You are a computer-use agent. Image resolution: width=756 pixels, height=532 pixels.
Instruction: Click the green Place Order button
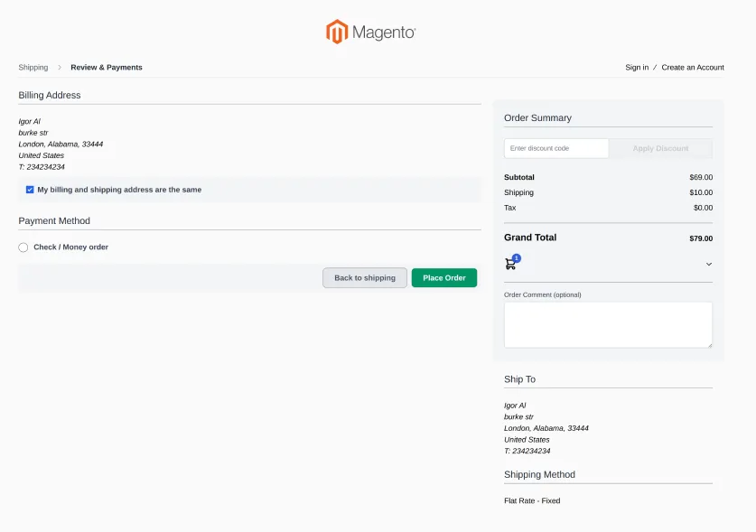[443, 277]
